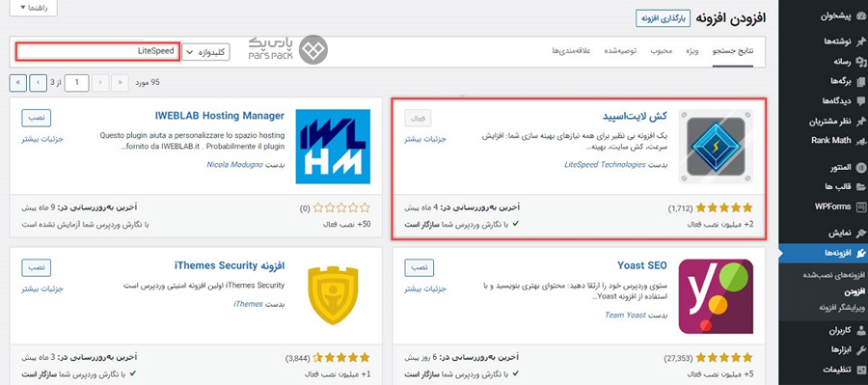868x385 pixels.
Task: Open Nicola Modugno author link
Action: click(x=234, y=165)
